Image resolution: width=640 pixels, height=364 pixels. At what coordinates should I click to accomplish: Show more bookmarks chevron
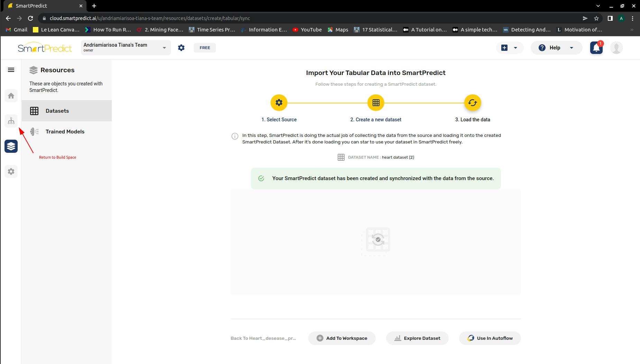point(632,30)
